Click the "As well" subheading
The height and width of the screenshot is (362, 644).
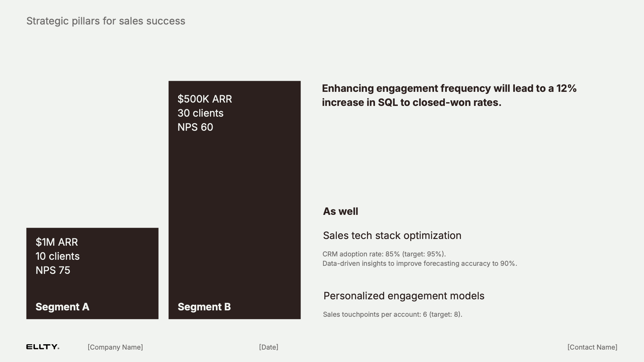tap(340, 212)
